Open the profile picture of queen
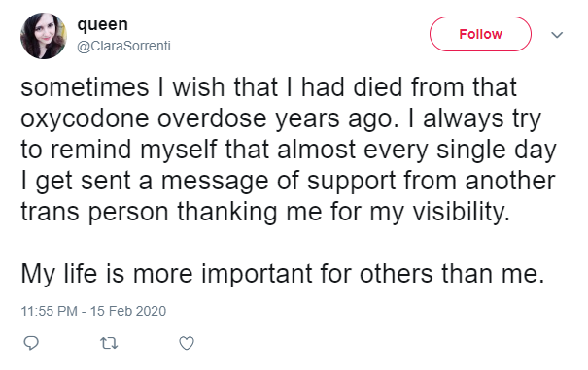588x370 pixels. pyautogui.click(x=43, y=36)
